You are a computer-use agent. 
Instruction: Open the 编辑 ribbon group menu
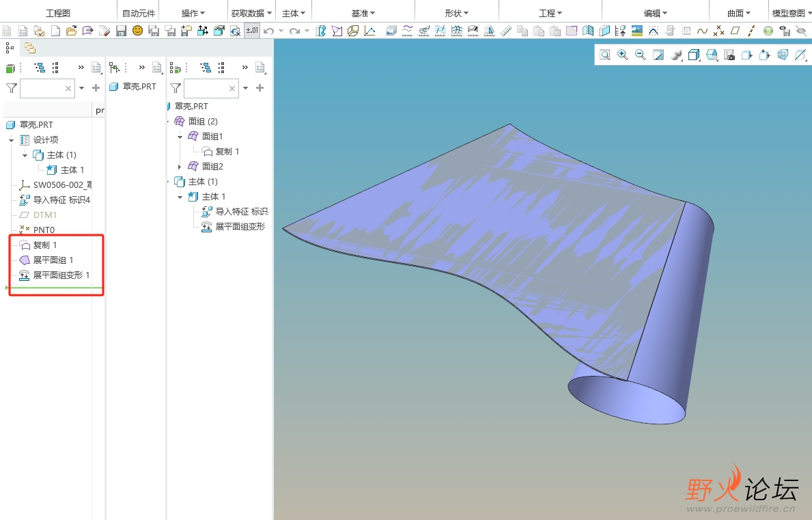coord(656,13)
